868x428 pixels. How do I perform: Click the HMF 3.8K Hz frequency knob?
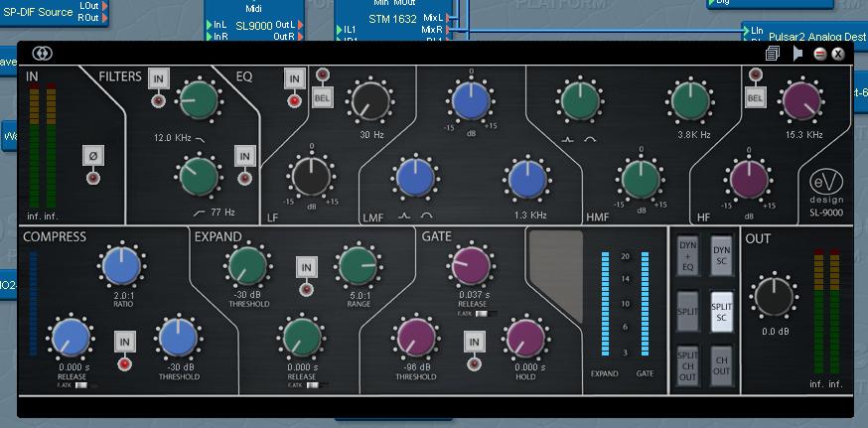click(690, 102)
